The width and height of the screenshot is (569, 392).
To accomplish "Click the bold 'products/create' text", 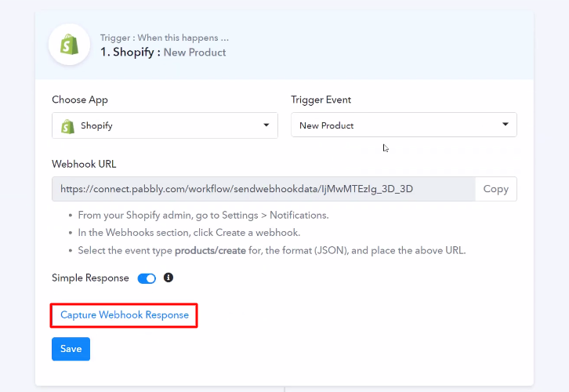I will 210,251.
